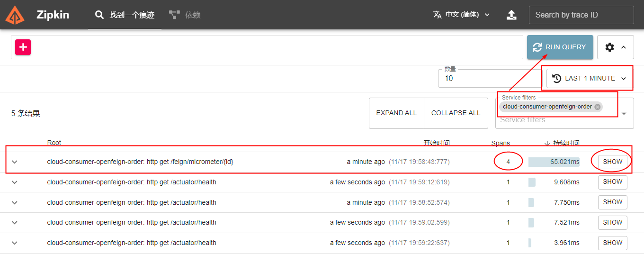Image resolution: width=644 pixels, height=263 pixels.
Task: Add a search criterion with plus button
Action: tap(23, 47)
